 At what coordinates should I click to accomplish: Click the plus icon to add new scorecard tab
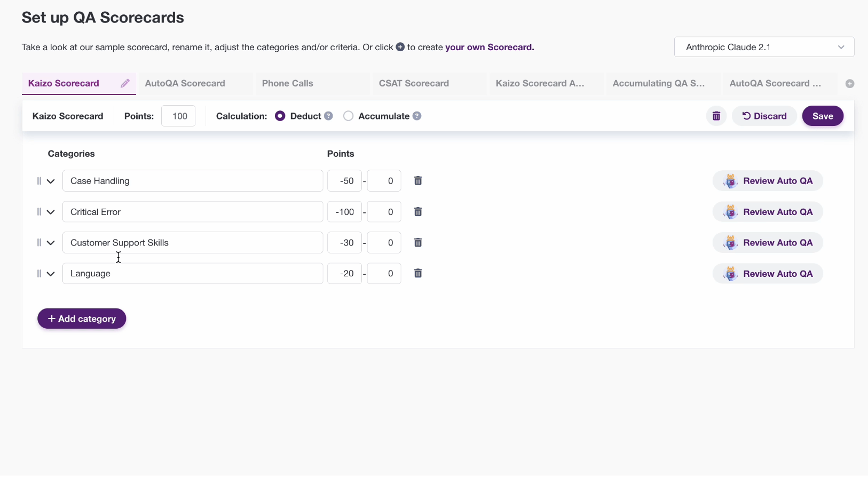[850, 84]
